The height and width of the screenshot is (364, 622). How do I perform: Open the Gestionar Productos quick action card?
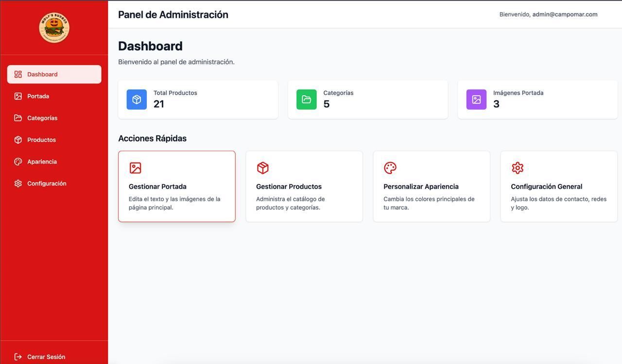[x=304, y=186]
